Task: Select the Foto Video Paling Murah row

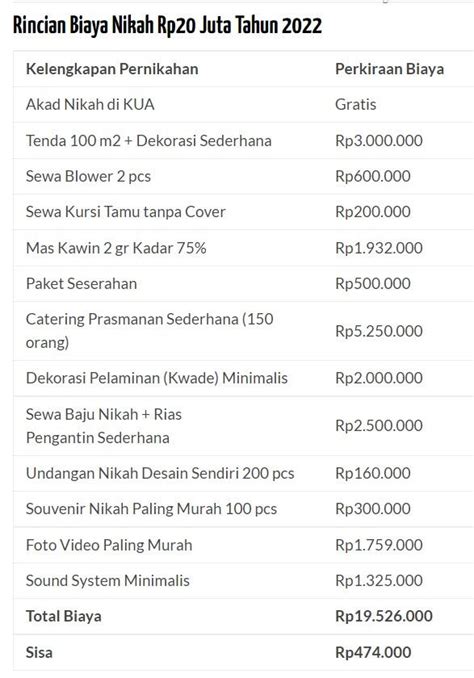Action: pyautogui.click(x=243, y=545)
